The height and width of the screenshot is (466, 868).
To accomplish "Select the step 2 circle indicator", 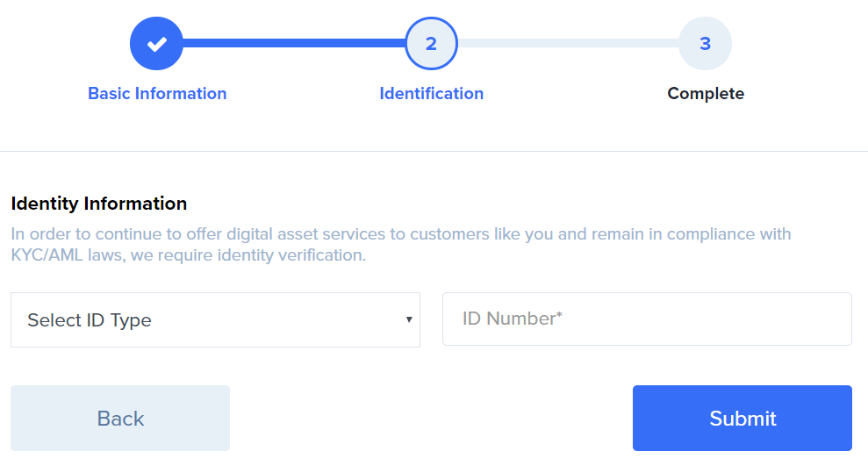I will (x=431, y=43).
